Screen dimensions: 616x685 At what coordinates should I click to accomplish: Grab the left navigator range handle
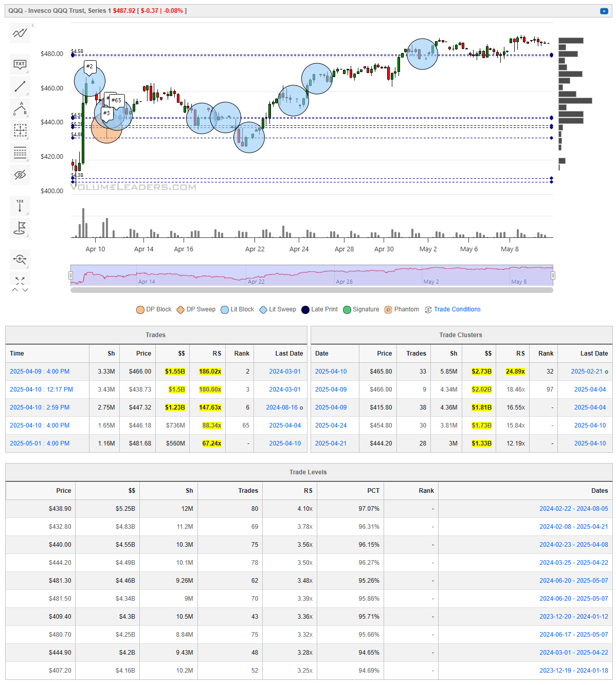point(71,275)
